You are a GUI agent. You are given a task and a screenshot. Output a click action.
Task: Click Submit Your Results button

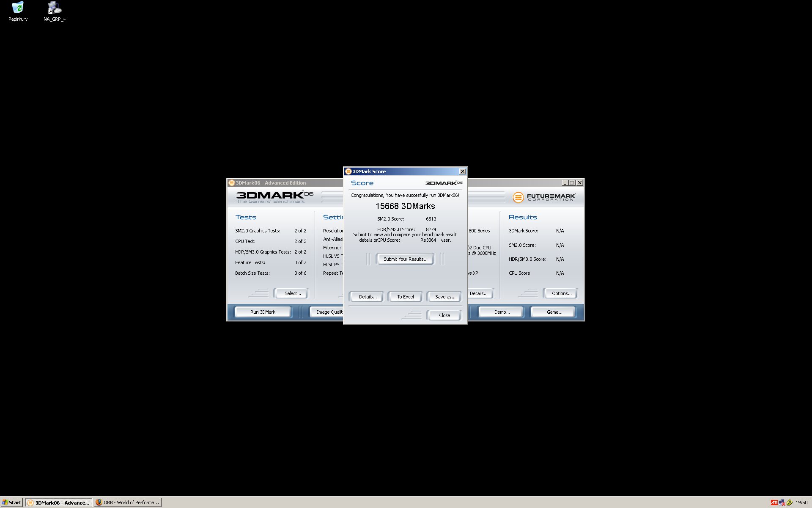pos(405,259)
